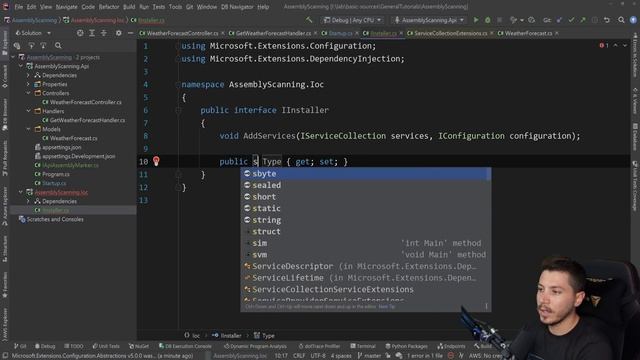
Task: Close the WeatherForecastController.cs tab
Action: (222, 33)
